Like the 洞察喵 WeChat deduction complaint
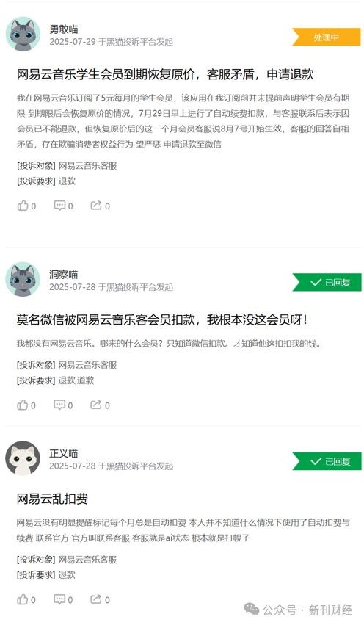Screen dimensions: 364x625 coord(26,405)
